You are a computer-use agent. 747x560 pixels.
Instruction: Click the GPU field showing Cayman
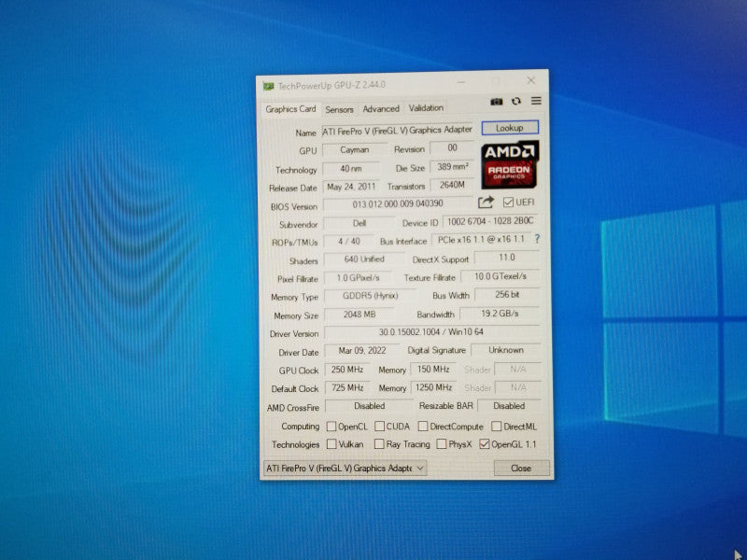355,149
